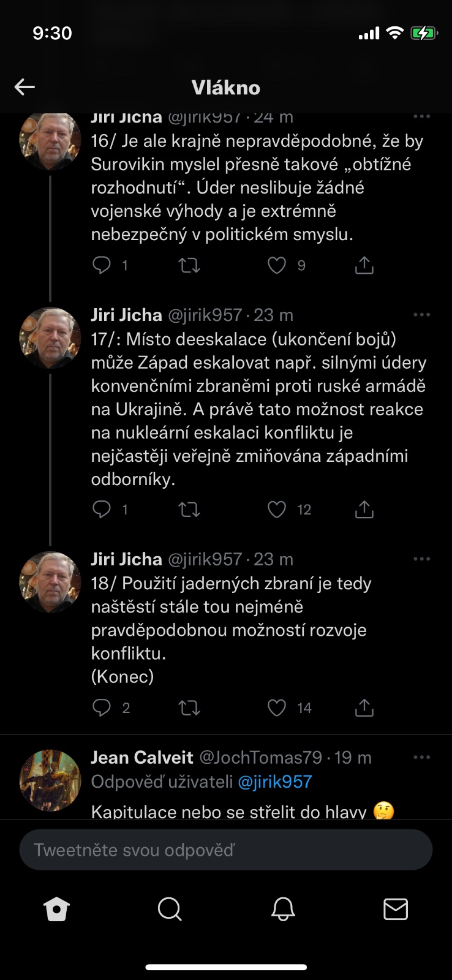The width and height of the screenshot is (452, 980).
Task: Open the Messages envelope tab
Action: [396, 910]
